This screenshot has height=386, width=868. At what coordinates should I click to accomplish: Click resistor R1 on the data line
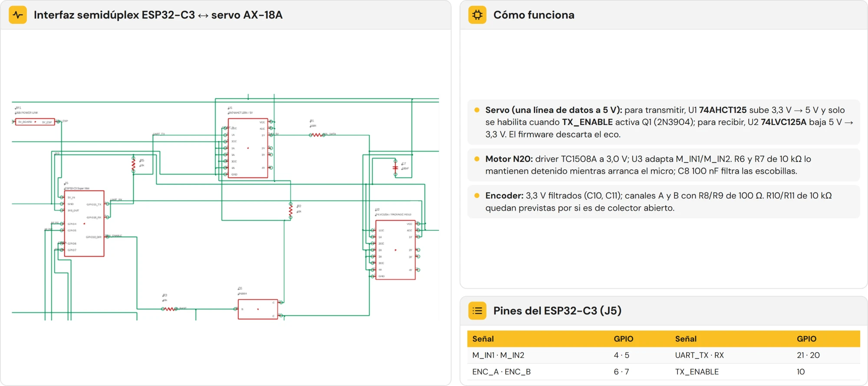(317, 135)
